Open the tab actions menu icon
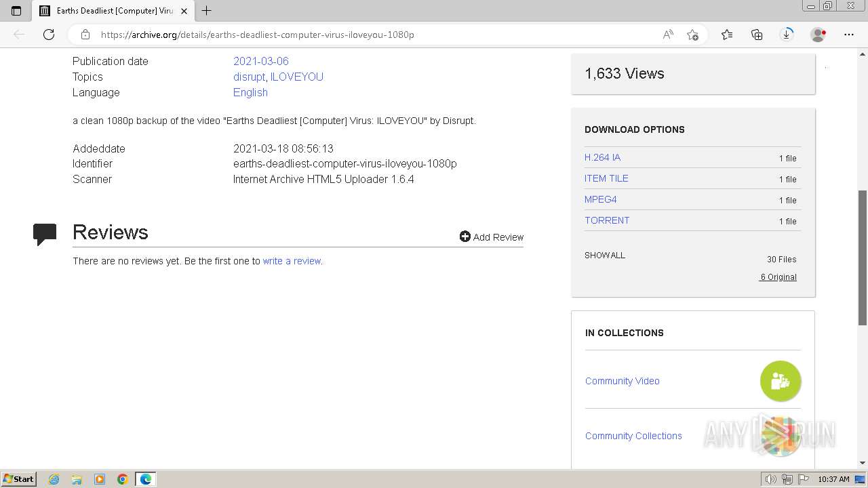Viewport: 868px width, 488px height. coord(16,10)
